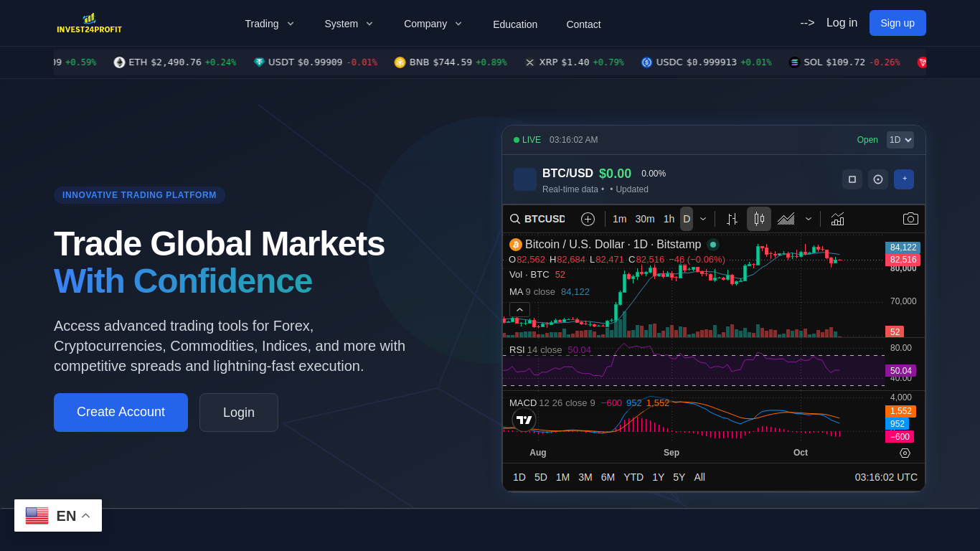Expand more chart intervals chevron
Viewport: 980px width, 551px height.
[x=703, y=219]
